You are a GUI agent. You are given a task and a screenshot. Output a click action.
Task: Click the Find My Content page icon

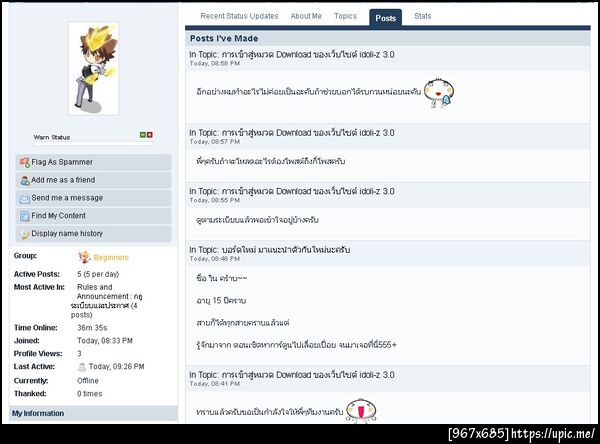[24, 216]
